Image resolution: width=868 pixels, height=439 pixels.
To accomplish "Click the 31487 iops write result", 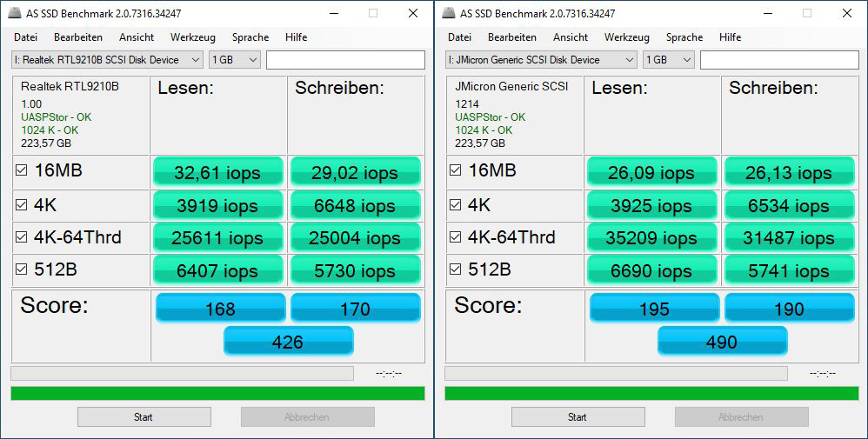I will (x=789, y=237).
